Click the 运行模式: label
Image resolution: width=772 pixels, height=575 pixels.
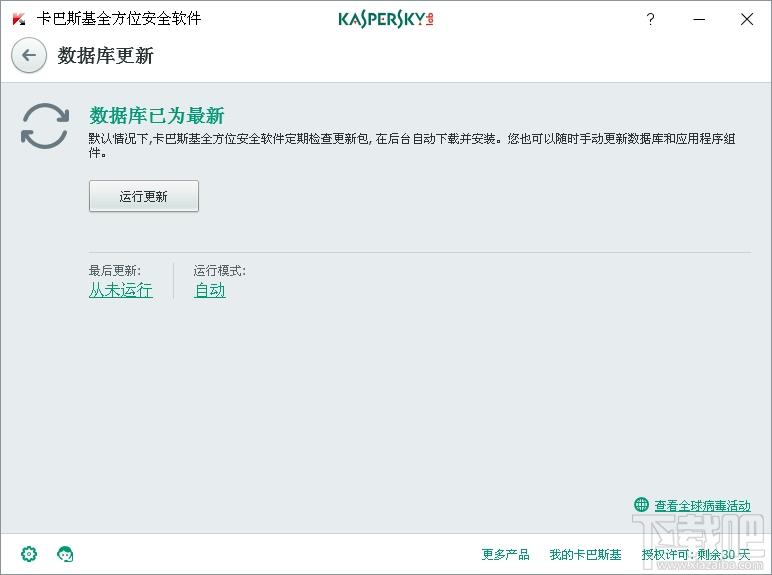(x=220, y=271)
